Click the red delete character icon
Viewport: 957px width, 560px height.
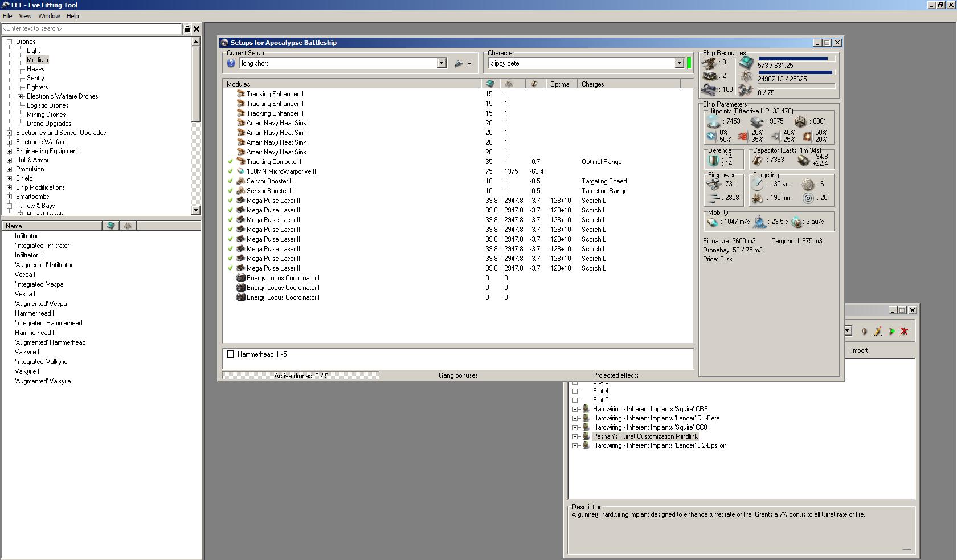click(x=904, y=331)
